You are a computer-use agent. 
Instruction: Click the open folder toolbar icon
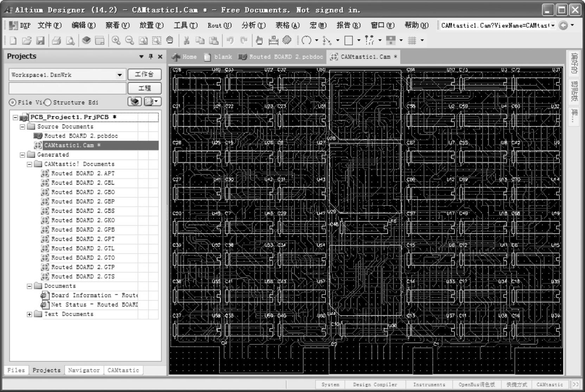(27, 41)
